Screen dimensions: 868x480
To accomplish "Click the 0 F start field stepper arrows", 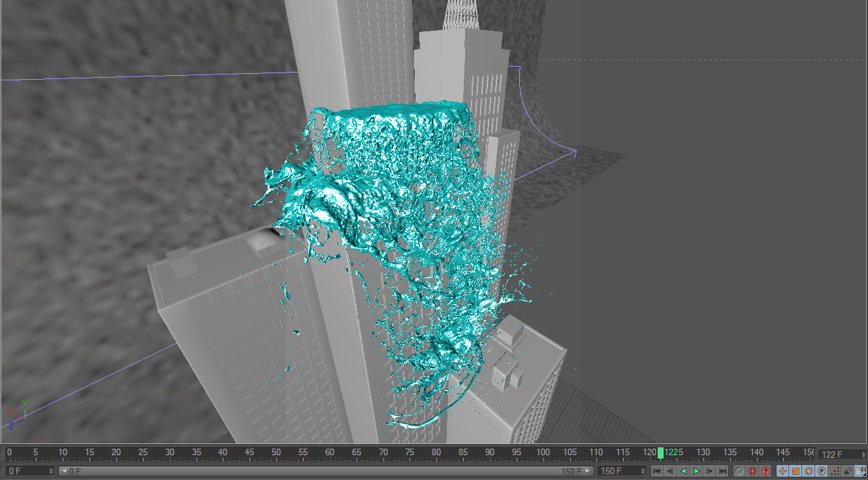I will (52, 471).
